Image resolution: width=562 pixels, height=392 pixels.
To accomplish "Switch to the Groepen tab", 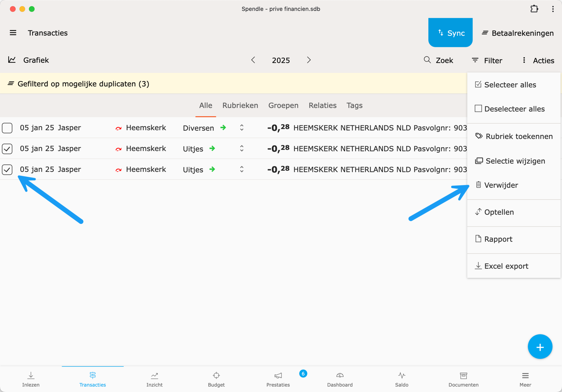I will (x=283, y=106).
